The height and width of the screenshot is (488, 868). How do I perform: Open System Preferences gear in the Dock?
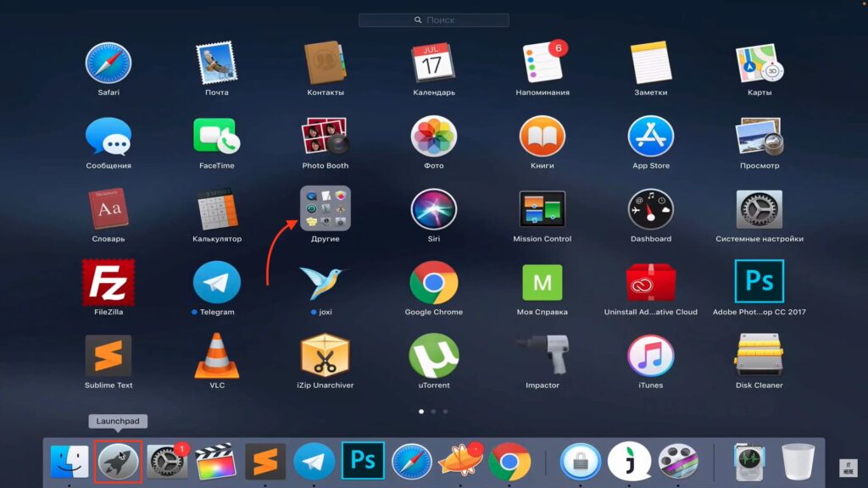click(x=167, y=461)
